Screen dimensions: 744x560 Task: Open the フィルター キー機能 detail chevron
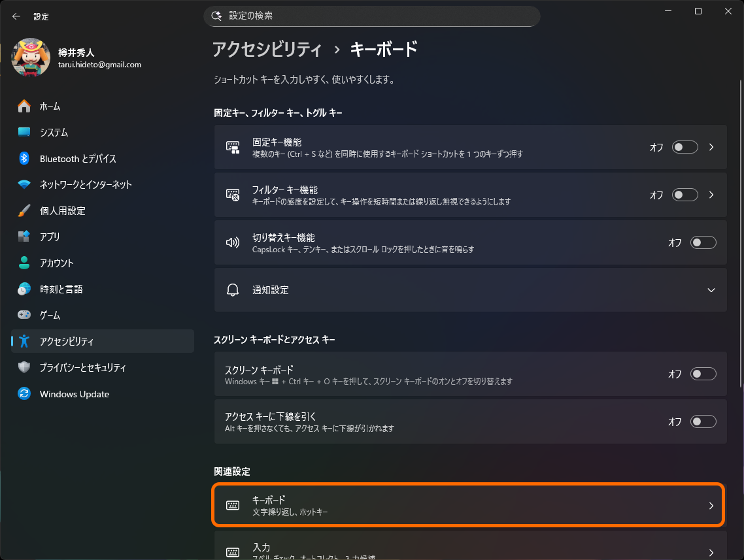click(x=711, y=194)
